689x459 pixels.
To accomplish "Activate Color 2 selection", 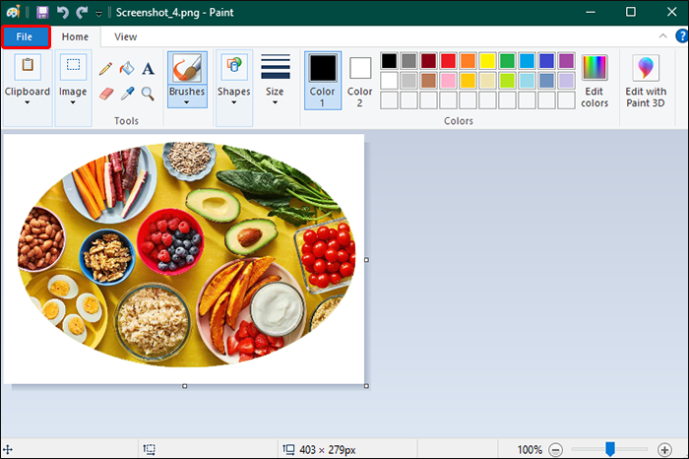I will (360, 81).
